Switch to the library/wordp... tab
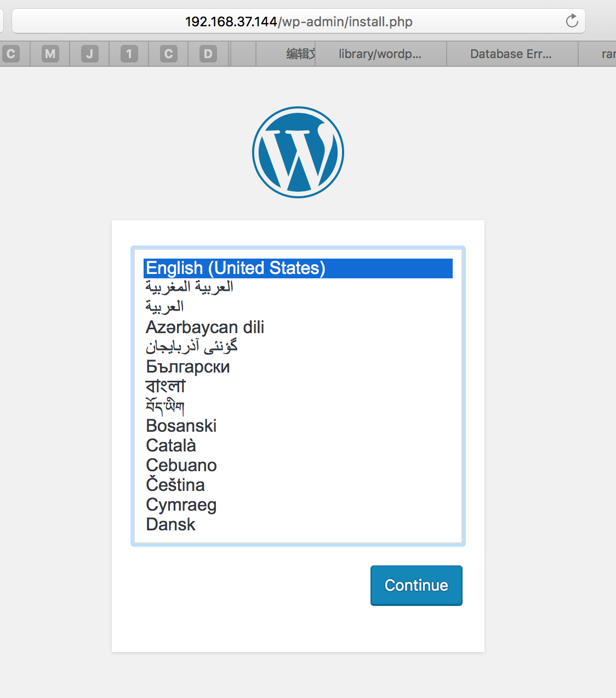Image resolution: width=616 pixels, height=698 pixels. click(381, 54)
